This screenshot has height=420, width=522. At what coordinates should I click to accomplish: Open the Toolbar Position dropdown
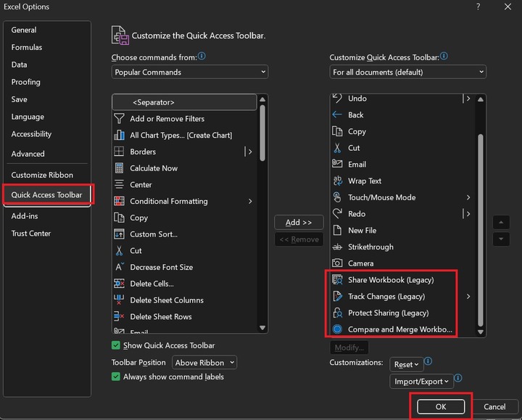pos(205,363)
